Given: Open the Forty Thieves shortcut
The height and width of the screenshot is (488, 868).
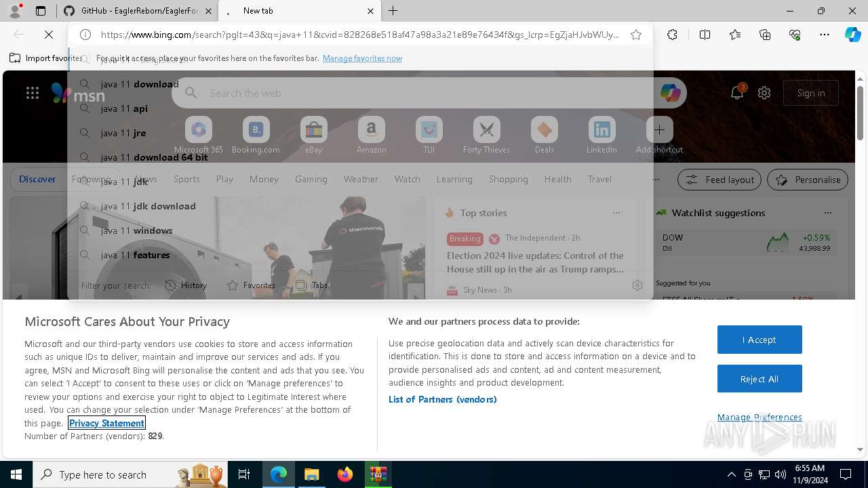Looking at the screenshot, I should point(486,136).
